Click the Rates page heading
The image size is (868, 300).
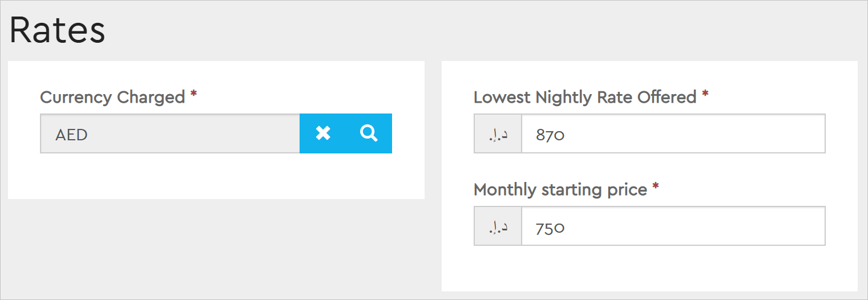click(57, 30)
